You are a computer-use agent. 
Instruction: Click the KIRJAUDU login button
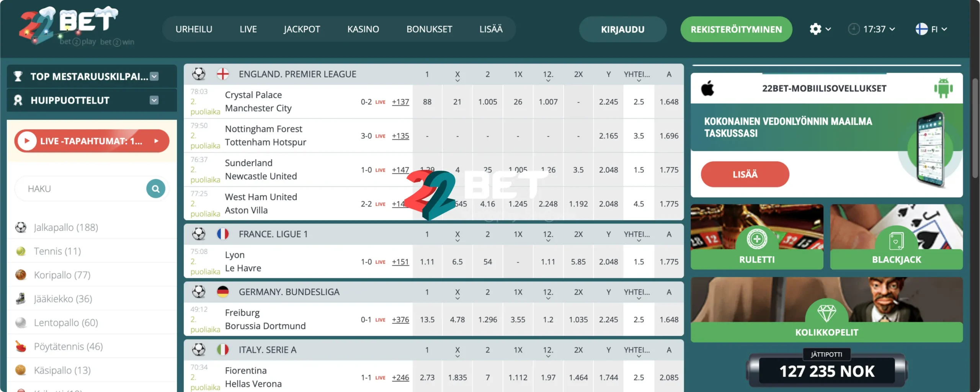(623, 29)
